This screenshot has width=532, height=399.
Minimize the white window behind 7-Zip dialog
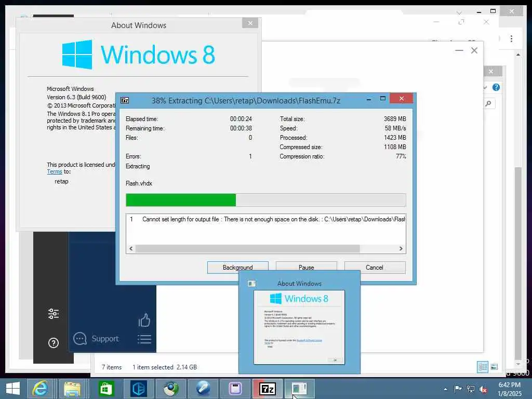point(459,50)
